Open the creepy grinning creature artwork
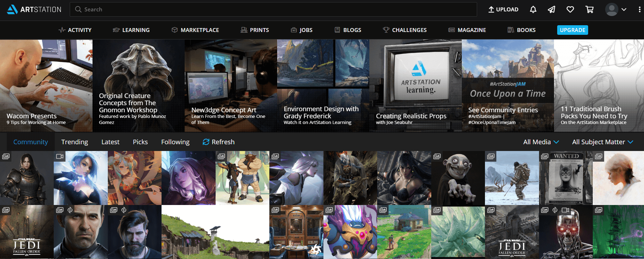The height and width of the screenshot is (259, 644). [x=458, y=178]
